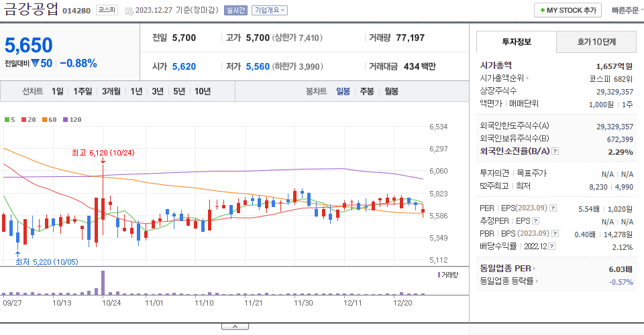
Task: Switch to the 투자정보 tab
Action: pyautogui.click(x=517, y=42)
